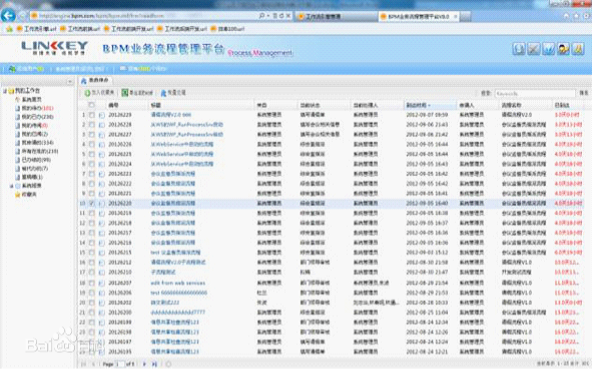
Task: Open the document icon in row 20126229
Action: pos(102,115)
